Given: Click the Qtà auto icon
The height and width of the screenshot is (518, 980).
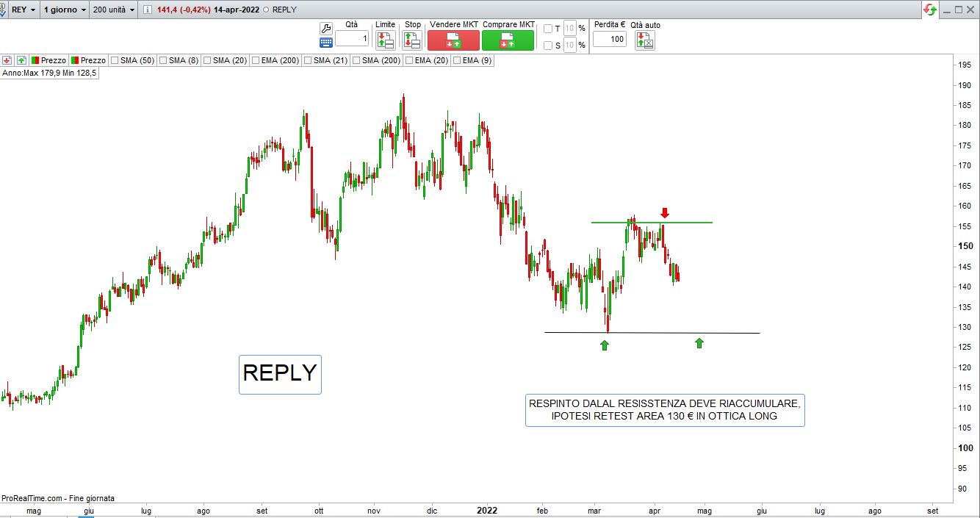Looking at the screenshot, I should pyautogui.click(x=644, y=41).
